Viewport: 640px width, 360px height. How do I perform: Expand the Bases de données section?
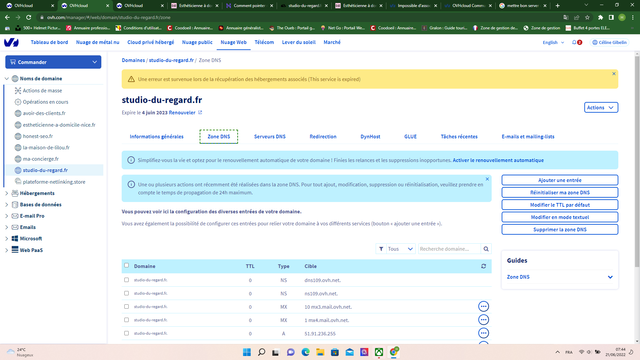tap(7, 205)
